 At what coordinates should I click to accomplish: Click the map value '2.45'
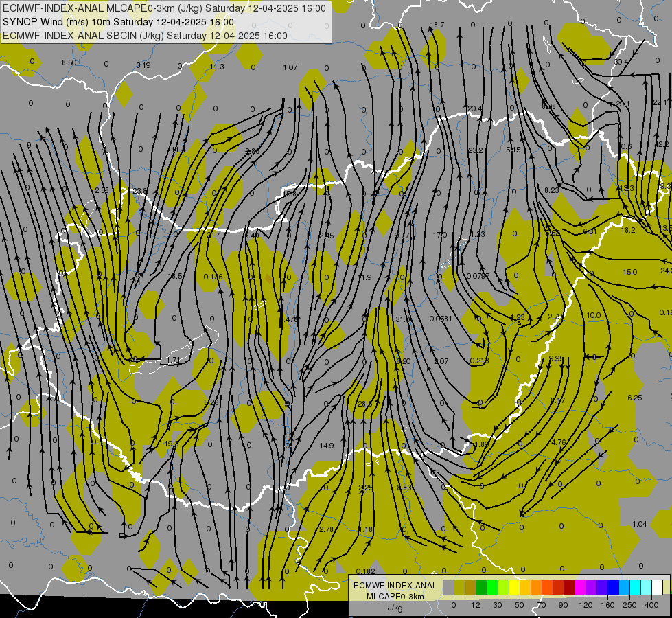326,236
